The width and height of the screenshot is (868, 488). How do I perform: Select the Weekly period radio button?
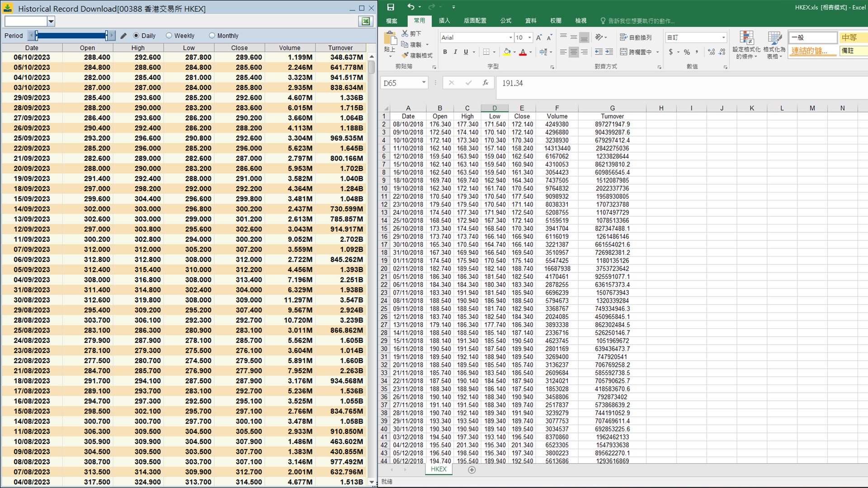tap(169, 36)
